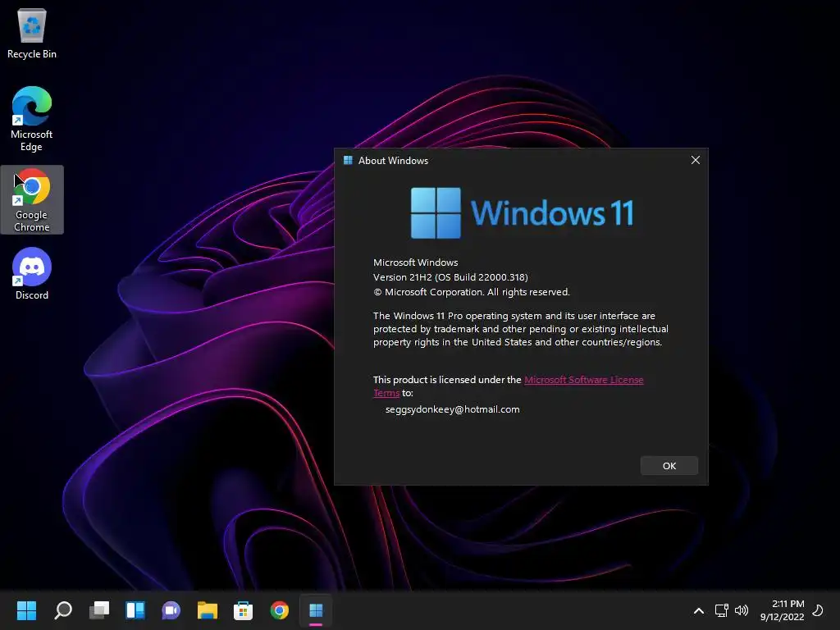
Task: Click the About Windows taskbar icon
Action: coord(316,609)
